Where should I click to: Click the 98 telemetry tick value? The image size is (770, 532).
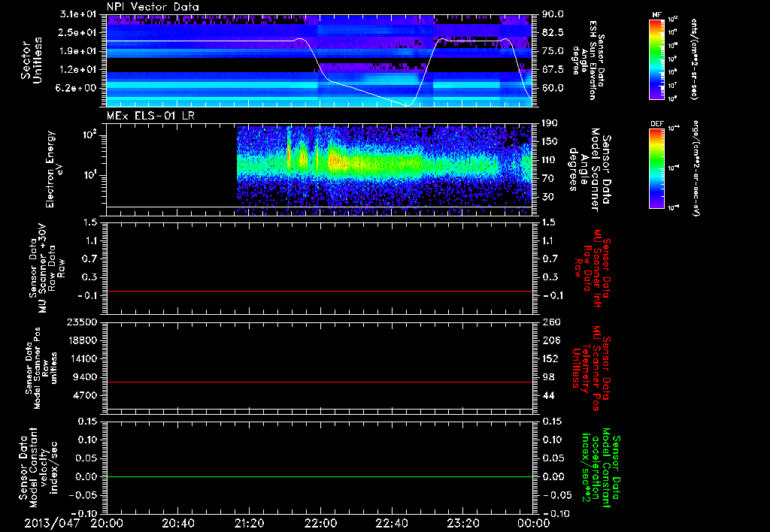[548, 377]
